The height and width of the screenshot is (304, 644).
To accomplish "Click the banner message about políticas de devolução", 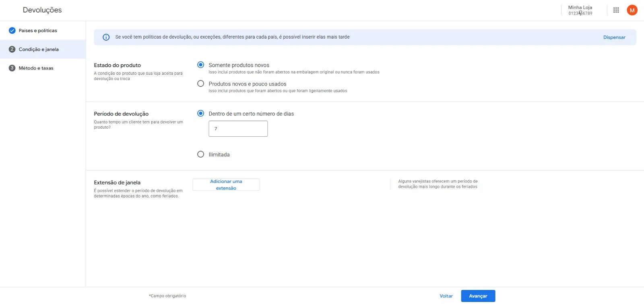I will coord(232,37).
